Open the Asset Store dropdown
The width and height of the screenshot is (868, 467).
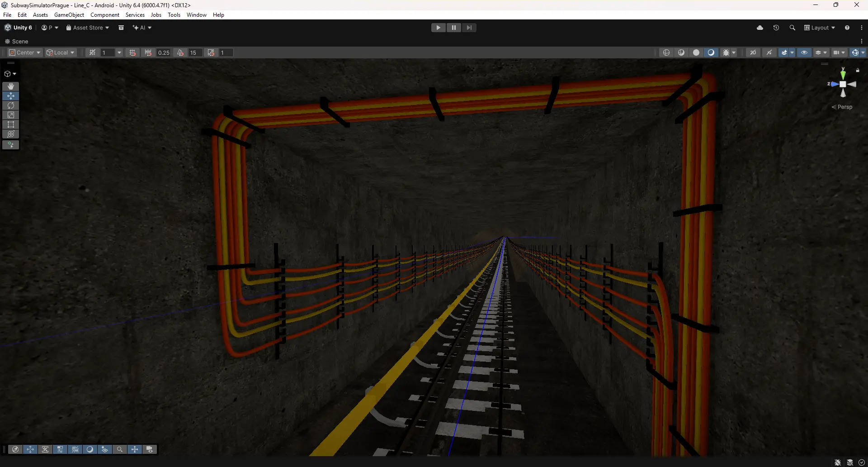point(88,28)
